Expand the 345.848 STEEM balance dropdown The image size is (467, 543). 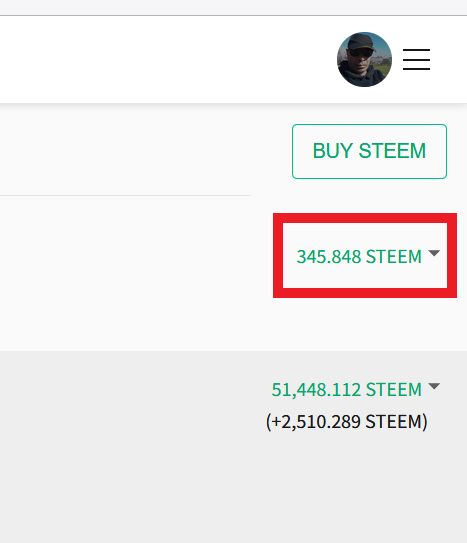click(x=368, y=256)
